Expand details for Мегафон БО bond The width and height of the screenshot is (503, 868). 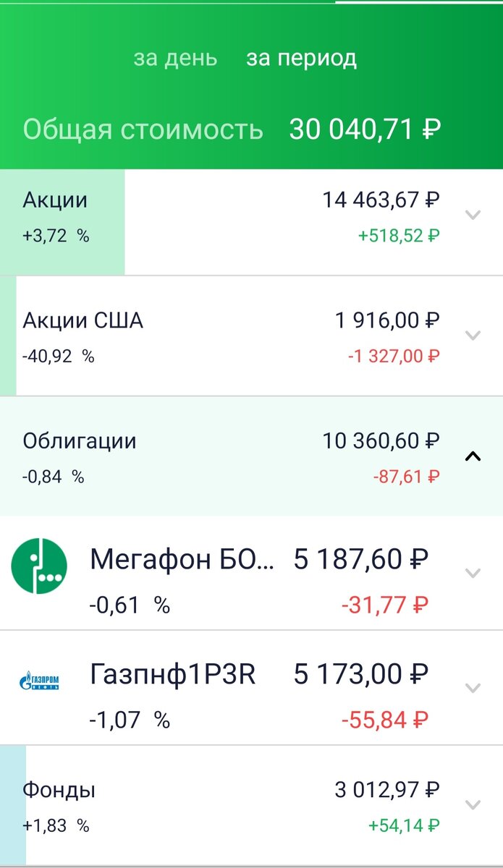point(474,574)
